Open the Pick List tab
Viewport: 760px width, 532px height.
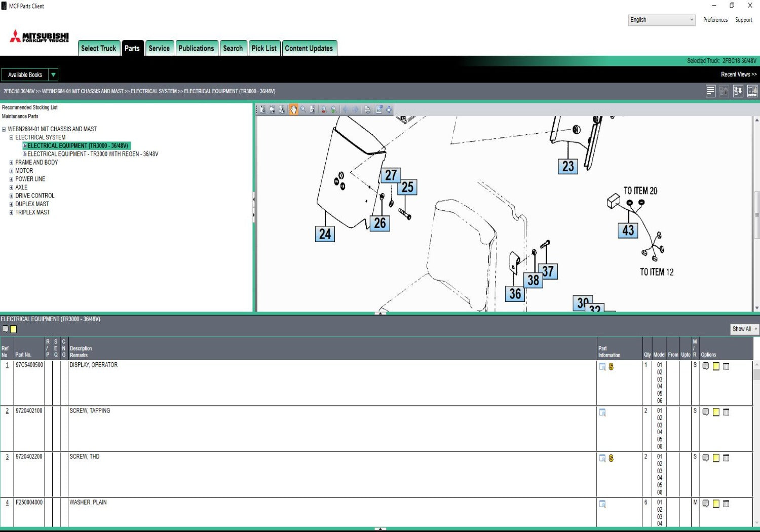coord(264,48)
